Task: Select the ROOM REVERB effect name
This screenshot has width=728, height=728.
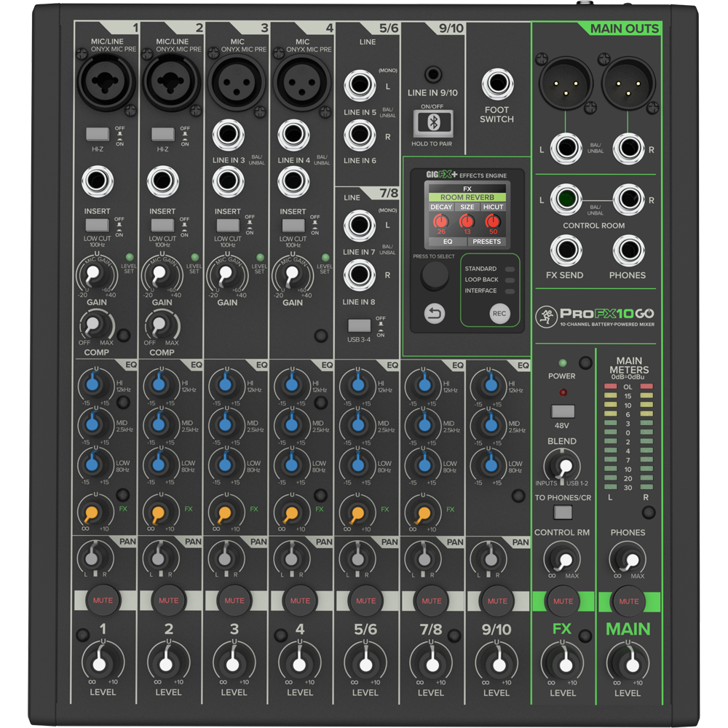Action: 467,197
